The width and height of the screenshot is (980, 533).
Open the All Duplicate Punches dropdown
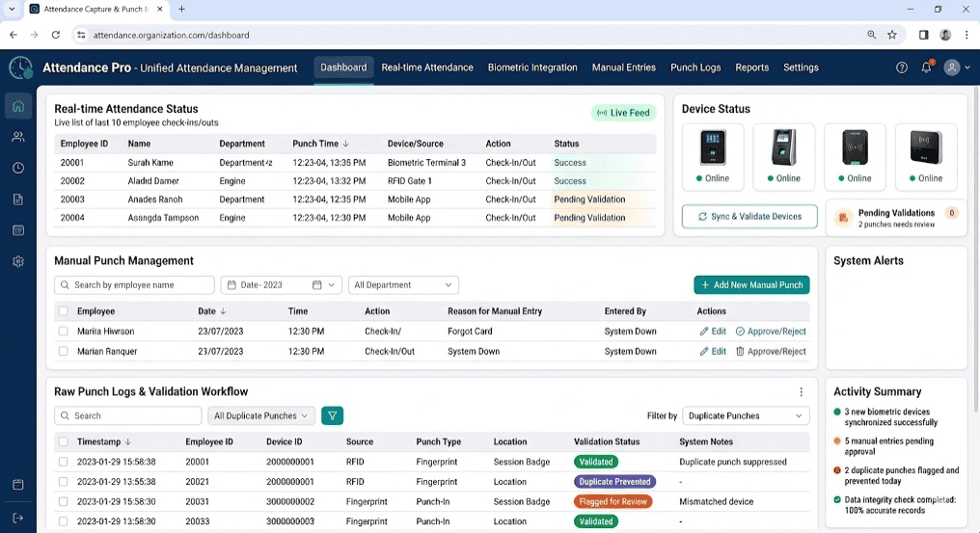(260, 415)
